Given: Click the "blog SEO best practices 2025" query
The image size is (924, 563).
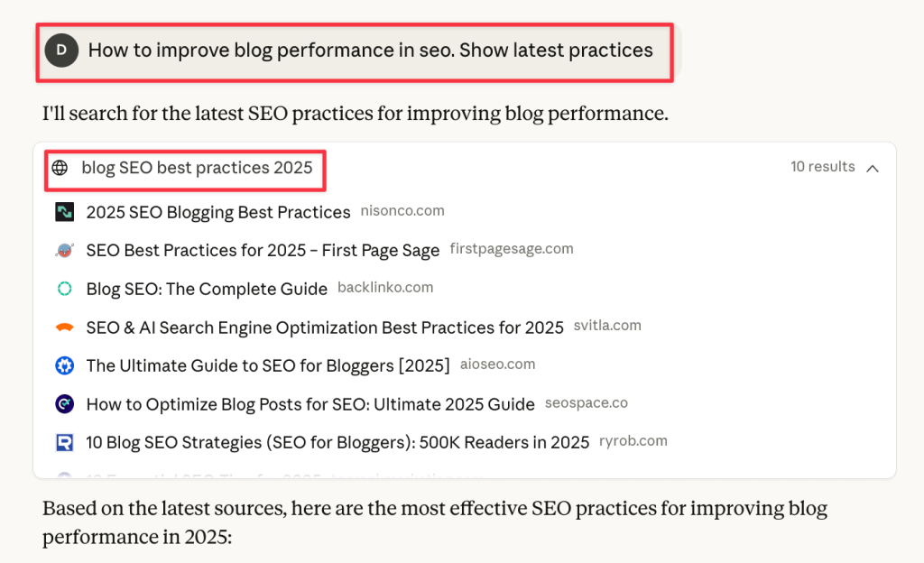Looking at the screenshot, I should click(197, 168).
